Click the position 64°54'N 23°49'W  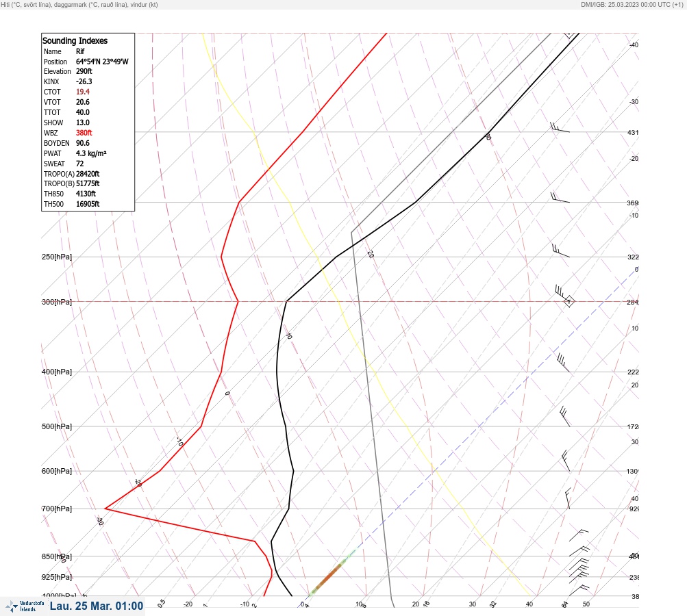102,62
